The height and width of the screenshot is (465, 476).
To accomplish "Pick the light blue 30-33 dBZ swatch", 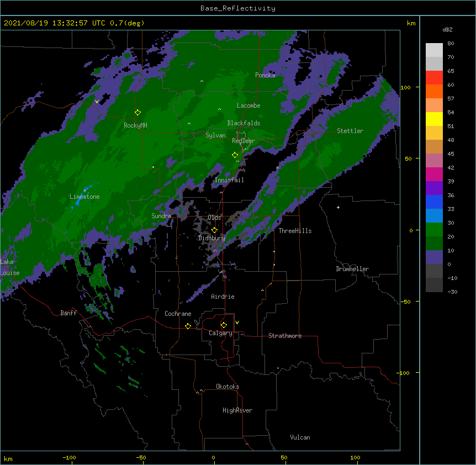I will tap(434, 216).
